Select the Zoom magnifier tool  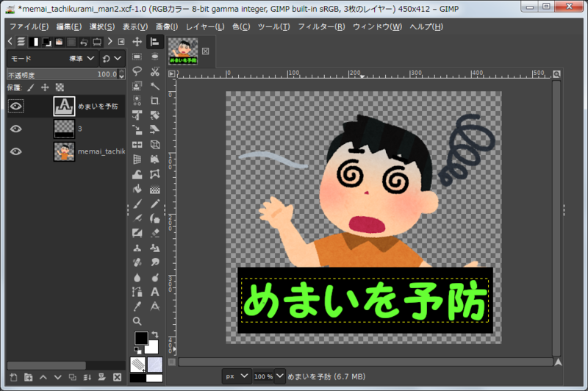[x=137, y=321]
